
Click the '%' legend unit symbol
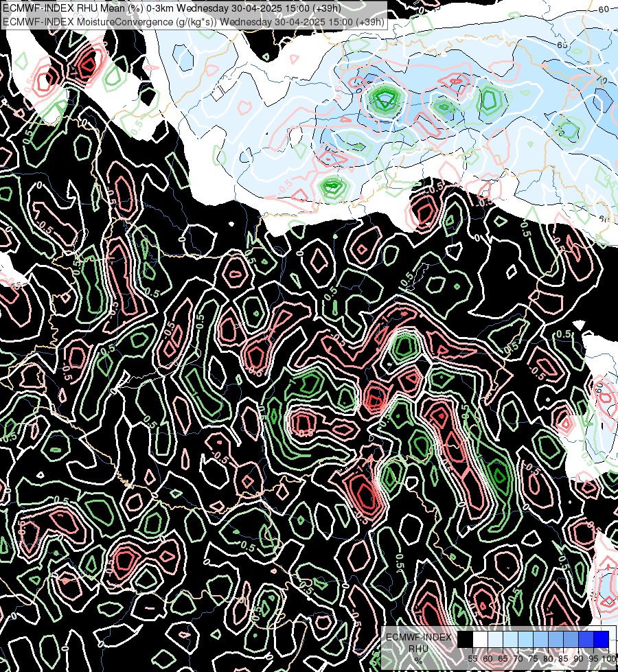419,661
